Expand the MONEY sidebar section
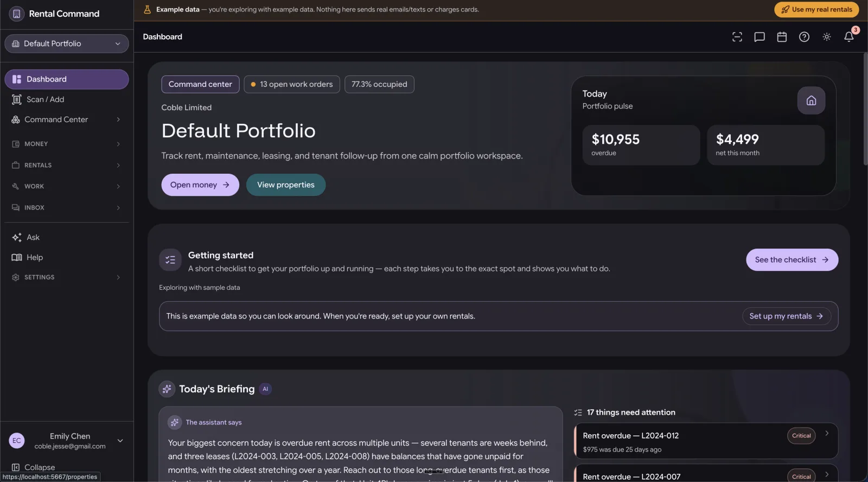This screenshot has height=482, width=868. point(67,144)
